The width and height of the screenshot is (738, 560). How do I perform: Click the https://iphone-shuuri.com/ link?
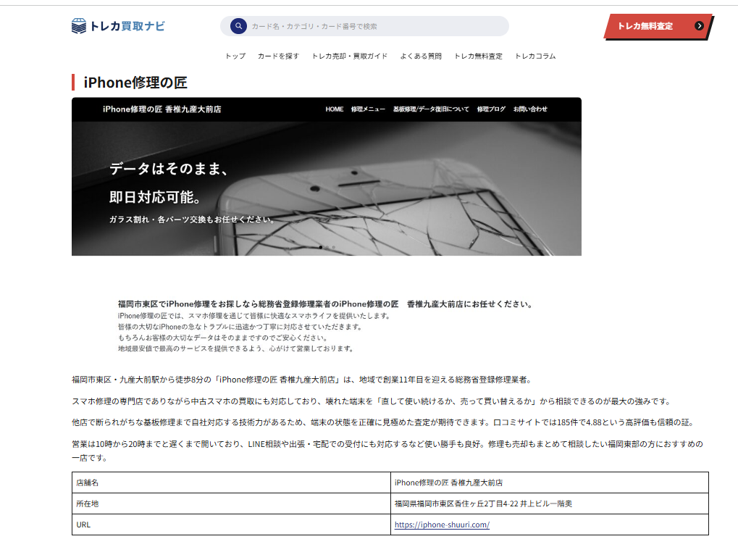click(x=442, y=525)
